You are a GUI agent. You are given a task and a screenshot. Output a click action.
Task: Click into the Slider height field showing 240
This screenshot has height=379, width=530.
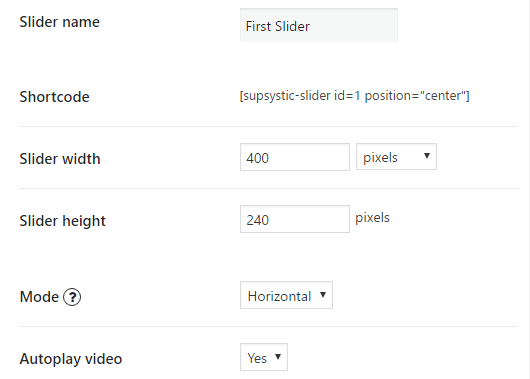coord(295,219)
